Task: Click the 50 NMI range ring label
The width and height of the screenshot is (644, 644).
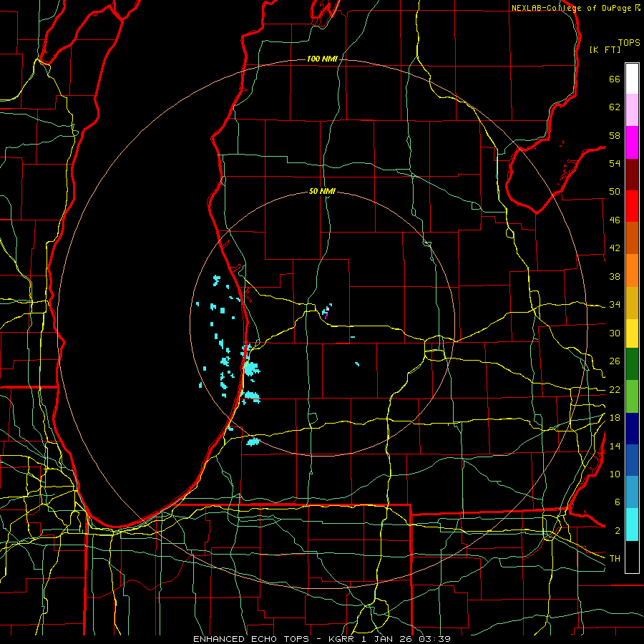Action: point(322,191)
